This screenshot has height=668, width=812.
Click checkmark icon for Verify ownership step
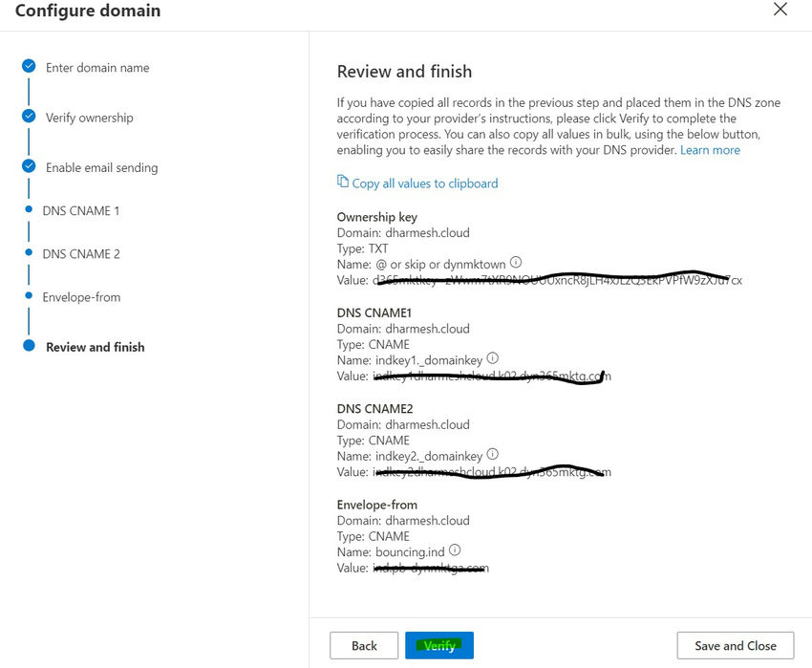click(29, 117)
